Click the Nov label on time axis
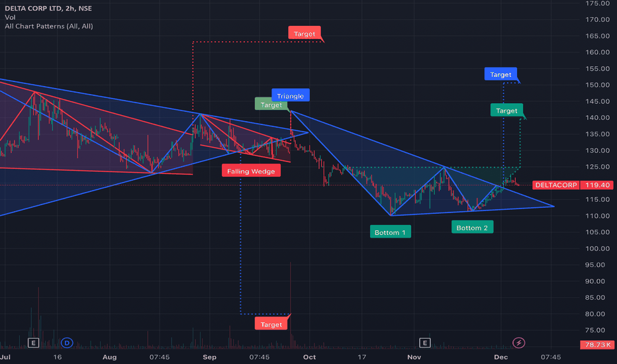Viewport: 617px width, 364px height. pos(414,357)
